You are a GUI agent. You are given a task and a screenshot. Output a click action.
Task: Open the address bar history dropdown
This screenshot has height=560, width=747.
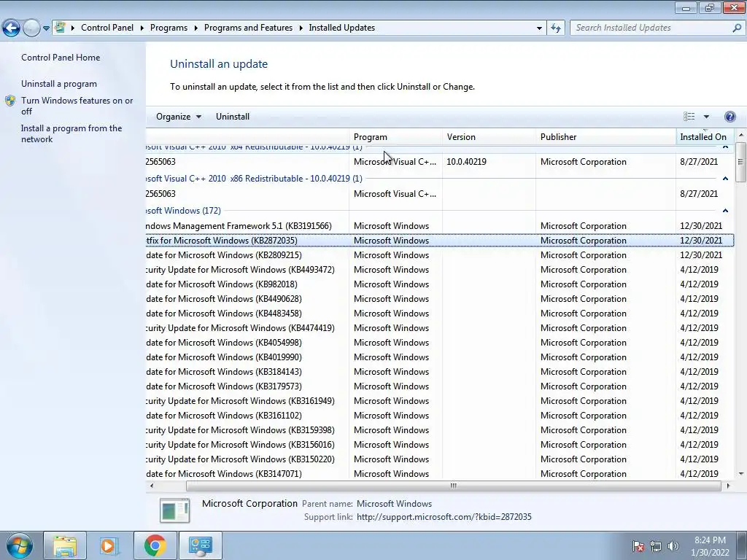click(539, 28)
